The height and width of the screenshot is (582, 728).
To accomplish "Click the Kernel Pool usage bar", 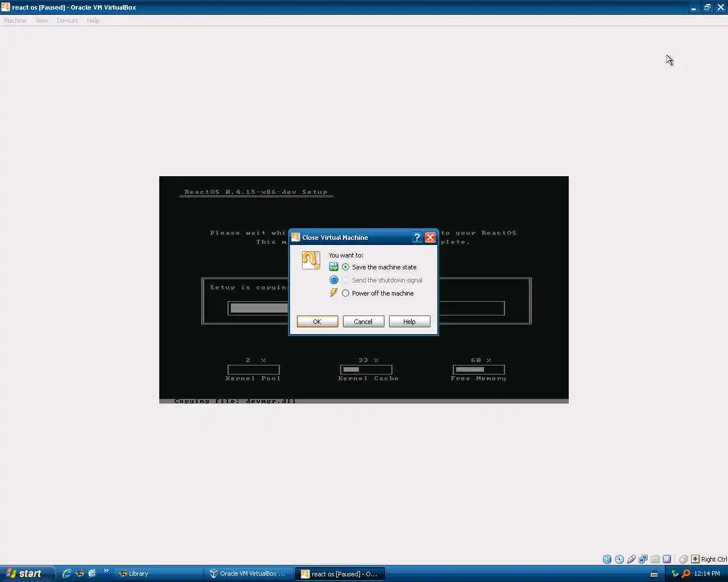I will point(254,369).
